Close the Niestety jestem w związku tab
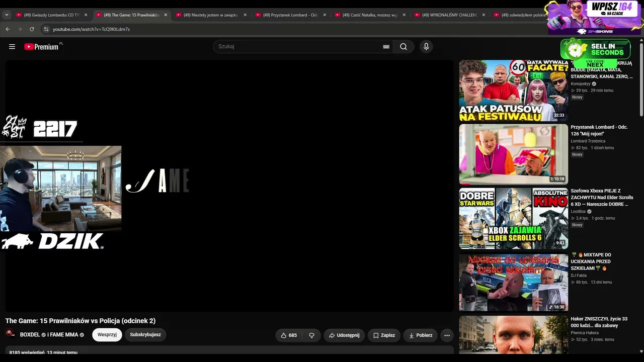 (x=245, y=15)
